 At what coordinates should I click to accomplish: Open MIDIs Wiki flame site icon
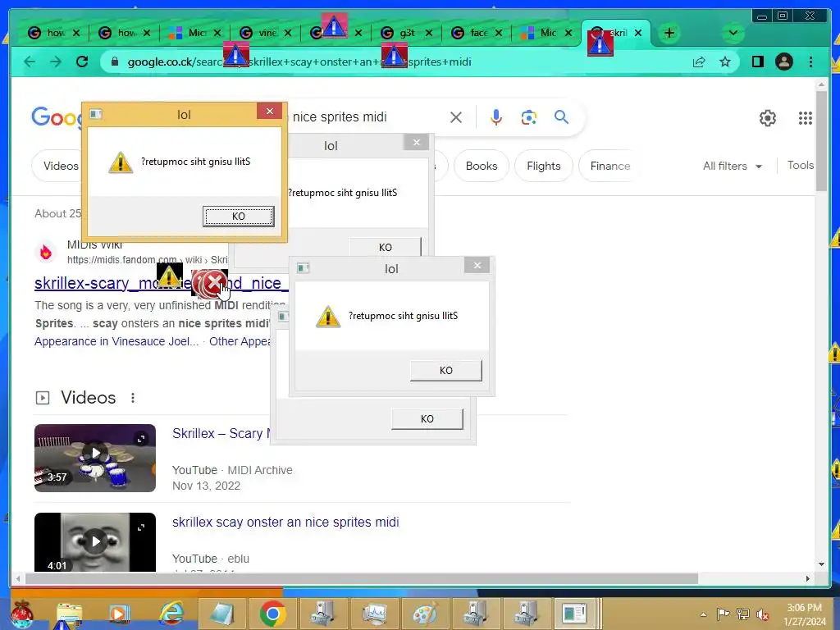[46, 251]
